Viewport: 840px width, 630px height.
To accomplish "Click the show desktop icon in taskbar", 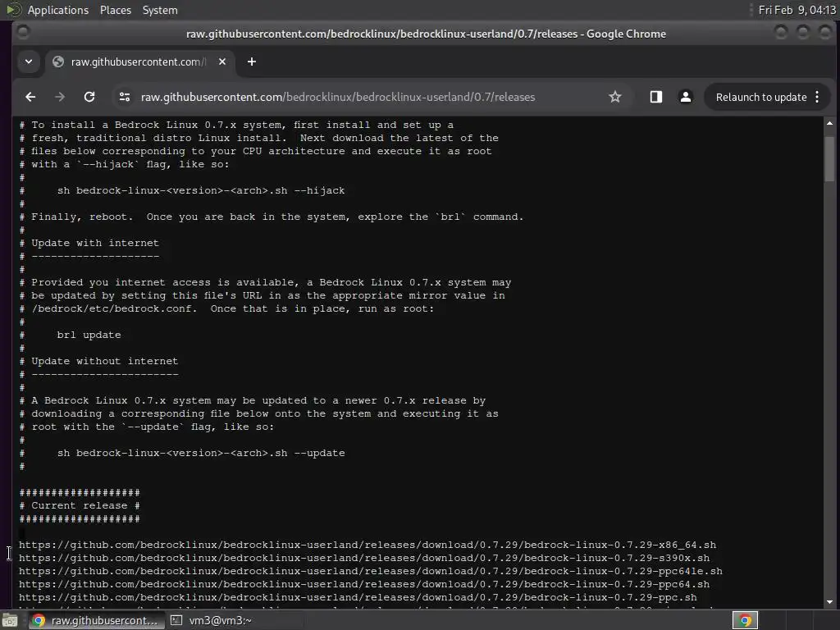I will point(10,620).
